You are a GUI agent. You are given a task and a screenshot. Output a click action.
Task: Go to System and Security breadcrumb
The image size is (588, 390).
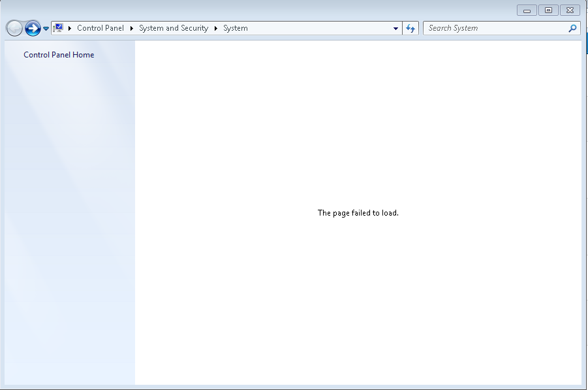(x=174, y=28)
